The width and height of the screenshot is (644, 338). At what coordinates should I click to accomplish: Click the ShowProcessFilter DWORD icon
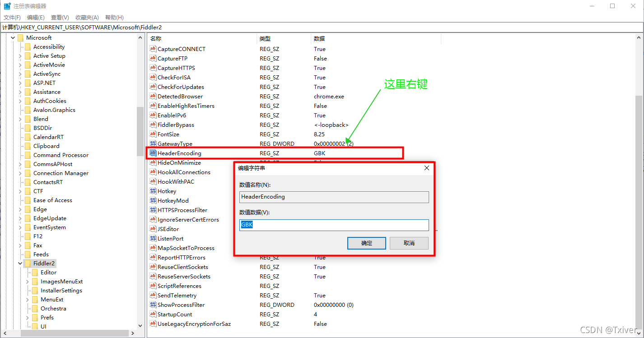(153, 305)
